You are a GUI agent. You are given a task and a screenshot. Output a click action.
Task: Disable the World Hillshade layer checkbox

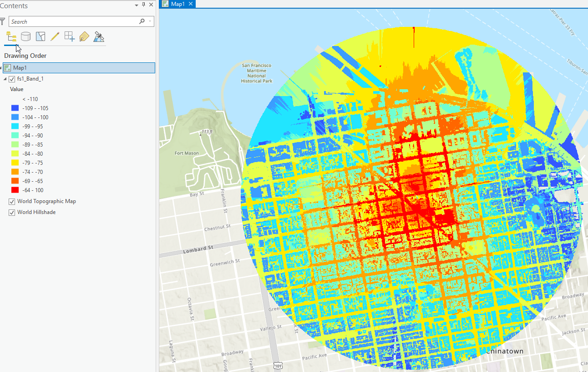pos(12,212)
